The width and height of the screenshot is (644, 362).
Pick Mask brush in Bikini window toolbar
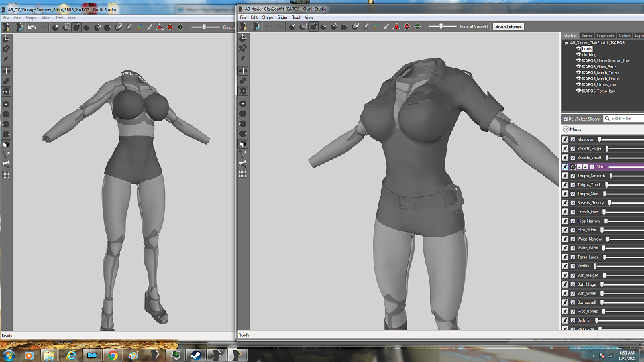click(66, 27)
